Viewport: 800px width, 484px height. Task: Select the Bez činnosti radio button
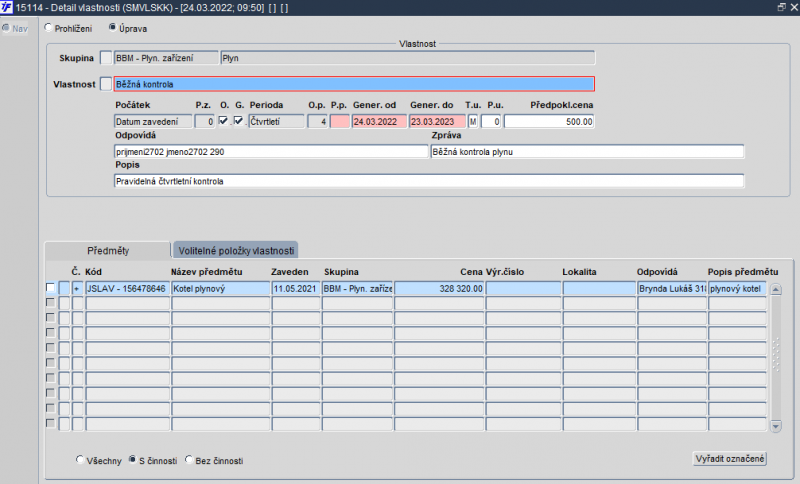pyautogui.click(x=189, y=460)
